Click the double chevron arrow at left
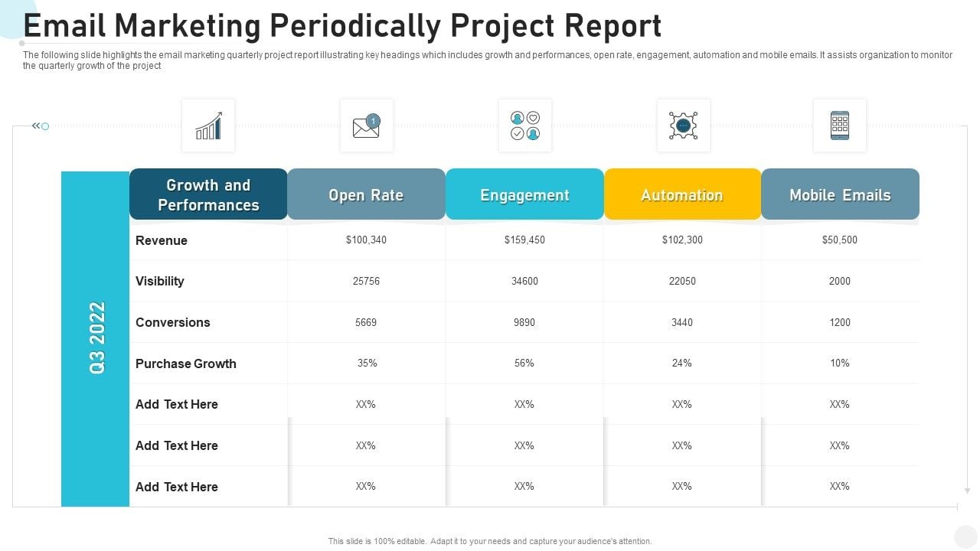This screenshot has height=551, width=980. (36, 126)
